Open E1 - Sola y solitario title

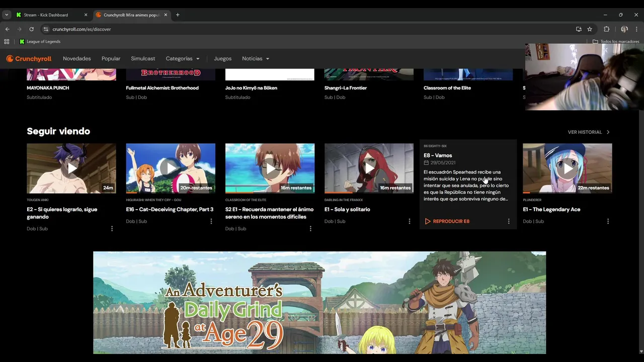[x=347, y=209]
